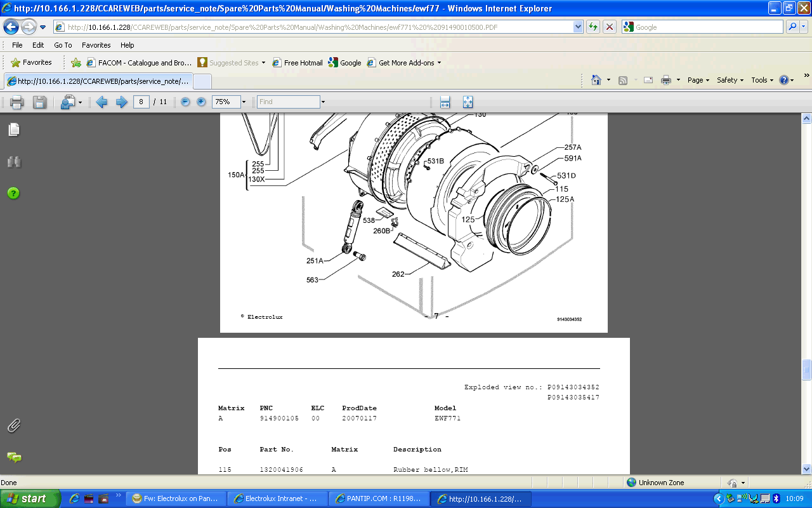Click the browser Forward button

point(29,27)
